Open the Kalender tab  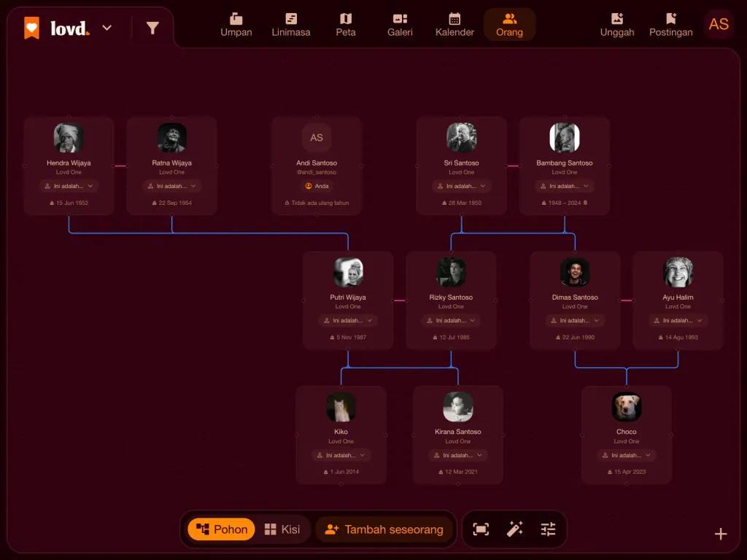455,25
